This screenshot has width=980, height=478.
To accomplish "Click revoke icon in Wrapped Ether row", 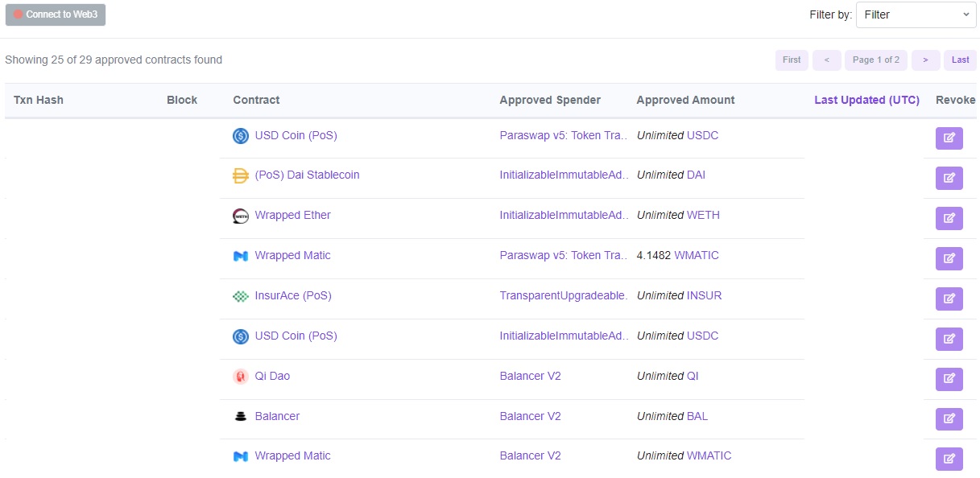I will tap(949, 218).
